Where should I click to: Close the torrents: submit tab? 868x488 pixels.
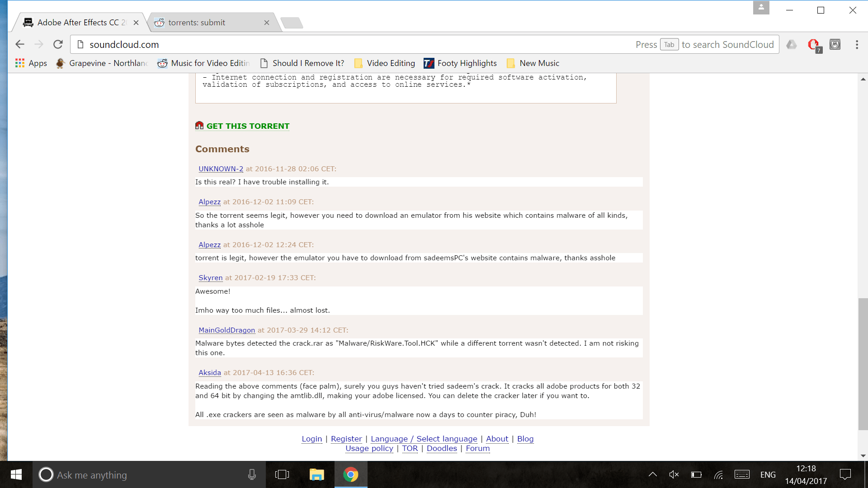(x=267, y=23)
